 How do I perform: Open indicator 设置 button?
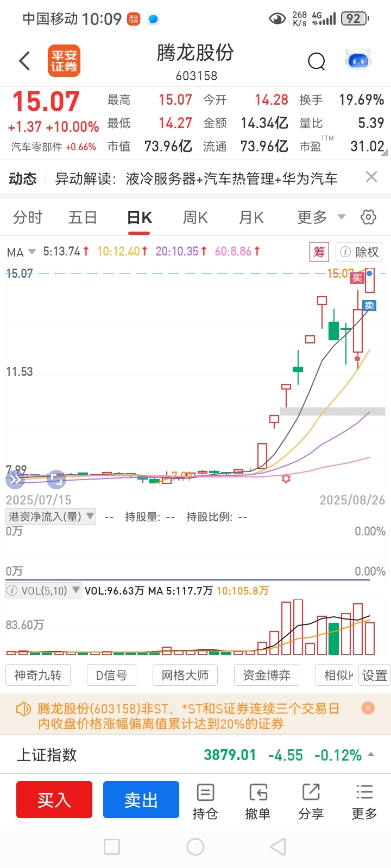375,675
